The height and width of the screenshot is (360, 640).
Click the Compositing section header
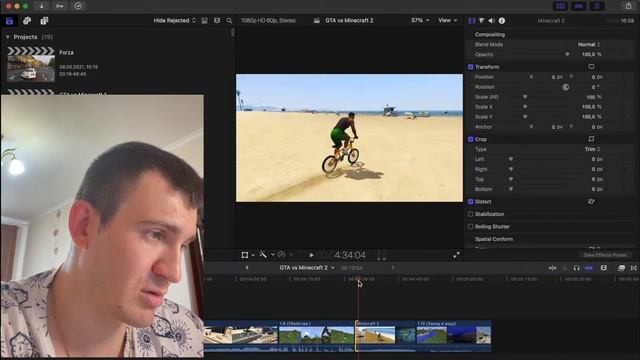point(490,34)
